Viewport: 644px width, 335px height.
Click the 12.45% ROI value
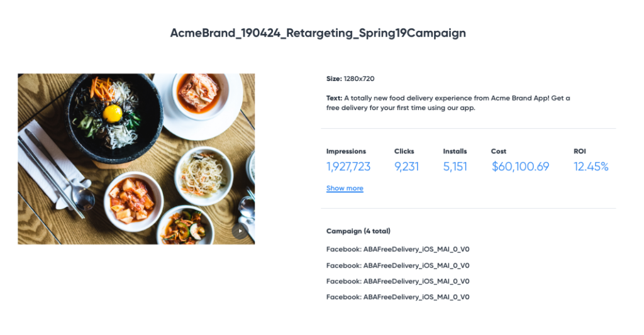click(x=591, y=167)
